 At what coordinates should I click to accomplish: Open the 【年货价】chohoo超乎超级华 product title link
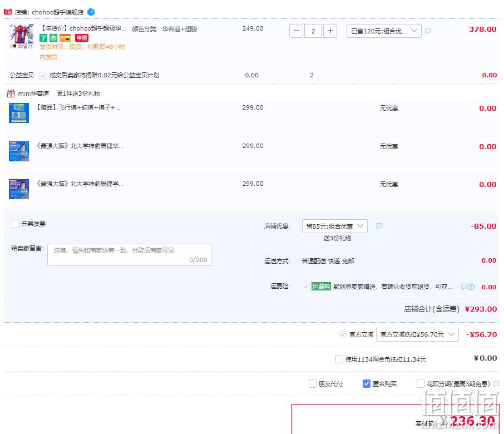(82, 28)
